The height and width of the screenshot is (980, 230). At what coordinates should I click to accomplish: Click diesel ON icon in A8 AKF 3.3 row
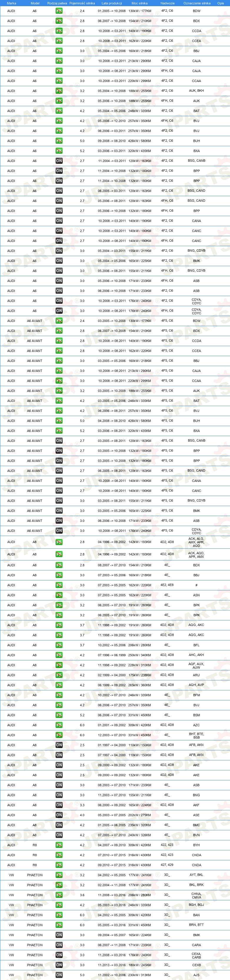tap(59, 805)
